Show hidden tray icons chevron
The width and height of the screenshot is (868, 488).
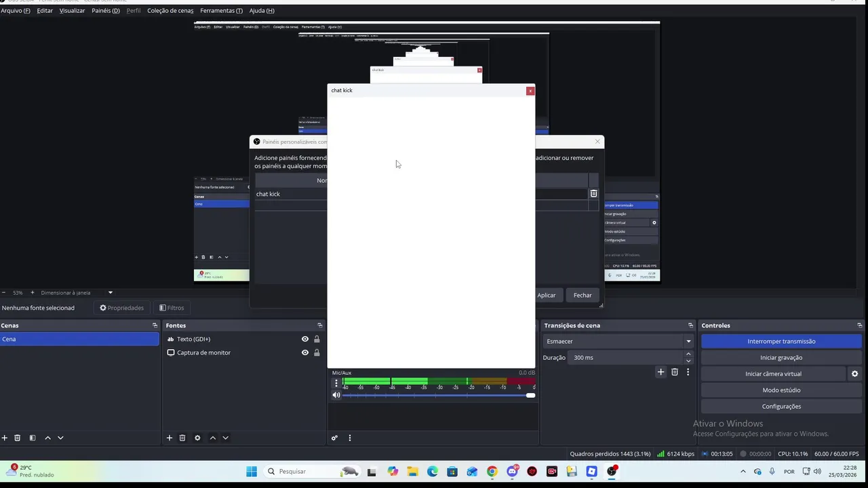(743, 471)
